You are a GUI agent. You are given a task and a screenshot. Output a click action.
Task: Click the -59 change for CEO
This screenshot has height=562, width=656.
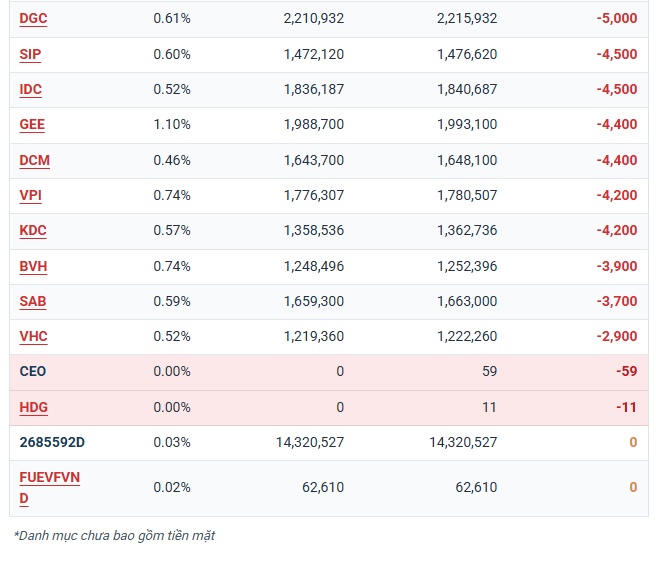[x=626, y=372]
